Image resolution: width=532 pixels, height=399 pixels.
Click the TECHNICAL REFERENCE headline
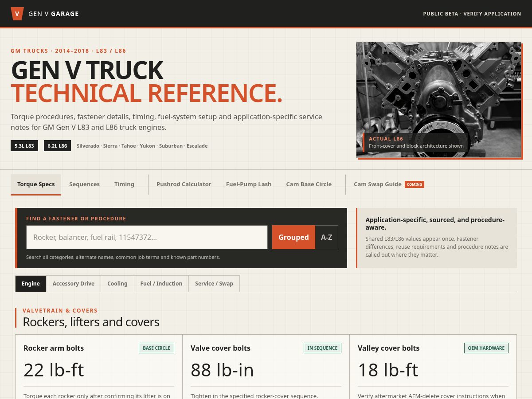coord(147,93)
